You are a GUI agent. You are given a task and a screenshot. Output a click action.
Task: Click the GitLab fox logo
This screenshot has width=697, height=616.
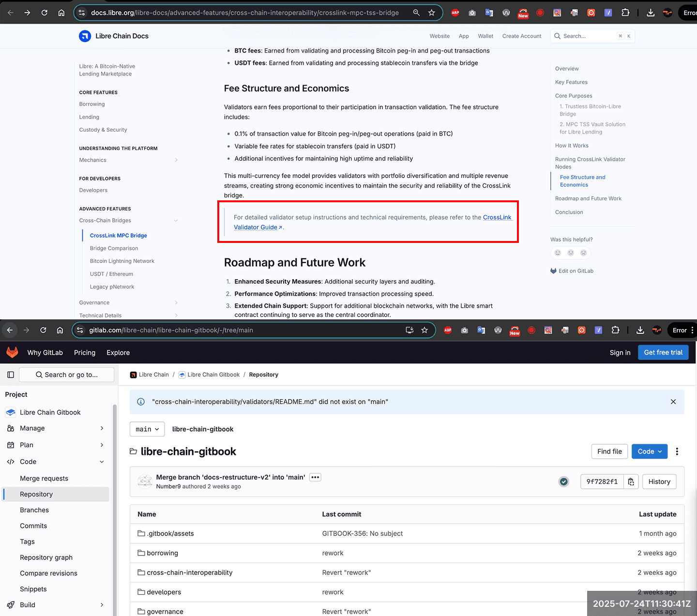(x=12, y=352)
